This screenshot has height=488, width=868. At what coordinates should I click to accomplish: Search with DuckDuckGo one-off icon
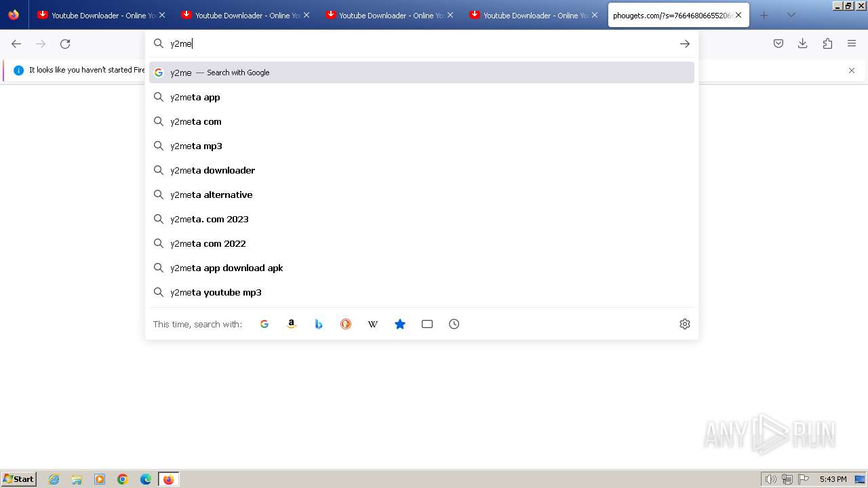(346, 324)
